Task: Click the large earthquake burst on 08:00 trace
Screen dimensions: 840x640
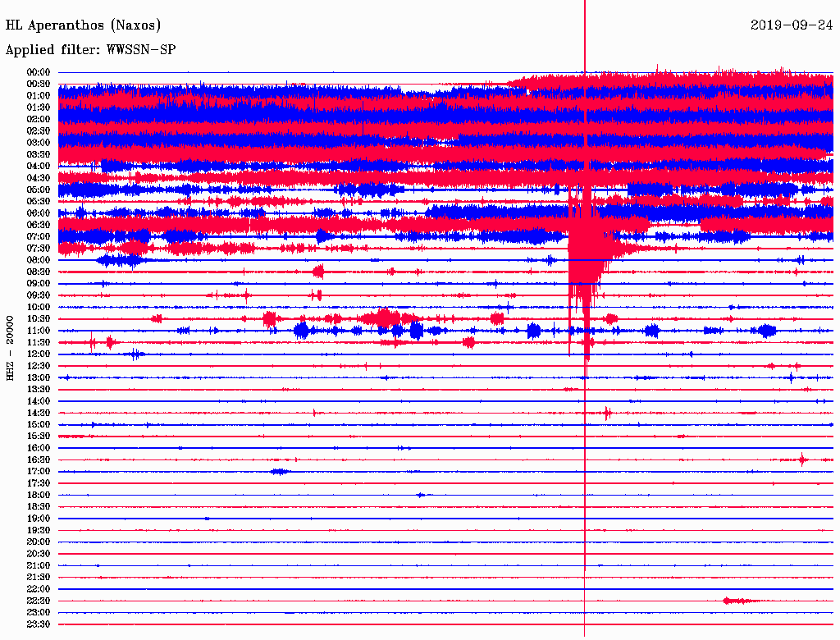Action: pyautogui.click(x=587, y=260)
